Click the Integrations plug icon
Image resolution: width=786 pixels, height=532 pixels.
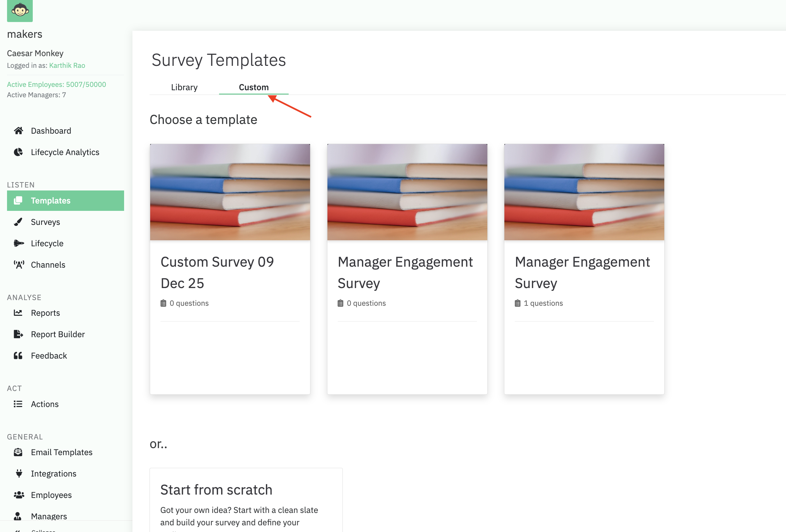point(19,474)
